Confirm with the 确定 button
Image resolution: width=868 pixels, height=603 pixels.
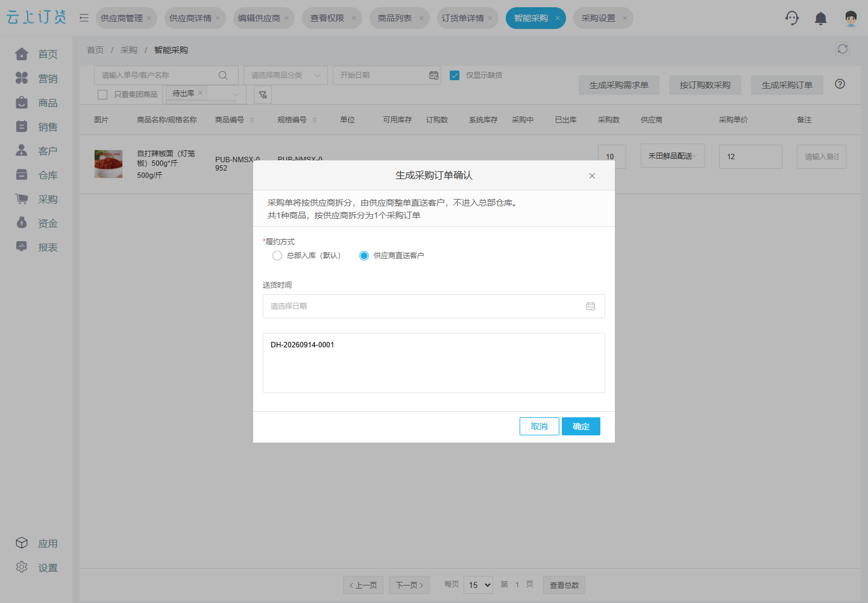(x=581, y=426)
